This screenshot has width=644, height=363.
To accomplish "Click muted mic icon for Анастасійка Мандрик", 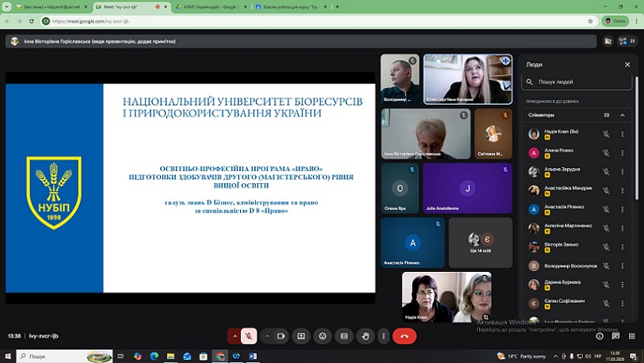I will point(606,191).
